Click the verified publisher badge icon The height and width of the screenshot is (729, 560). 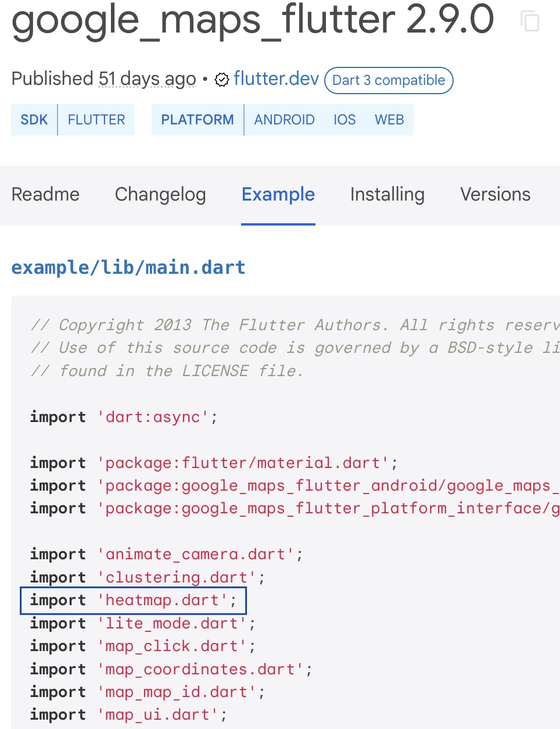[x=222, y=80]
